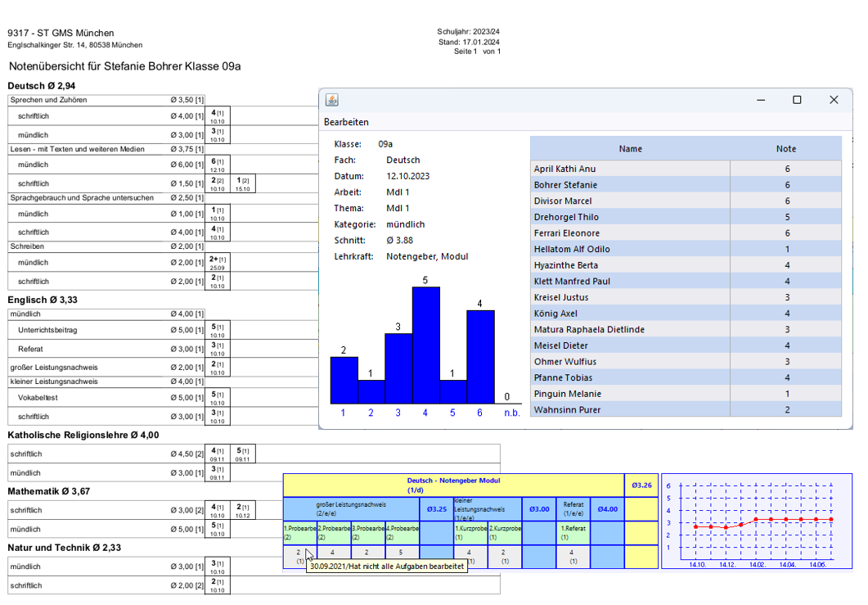Screen dimensions: 868x605
Task: Maximize the grade details dialog window
Action: [x=797, y=100]
